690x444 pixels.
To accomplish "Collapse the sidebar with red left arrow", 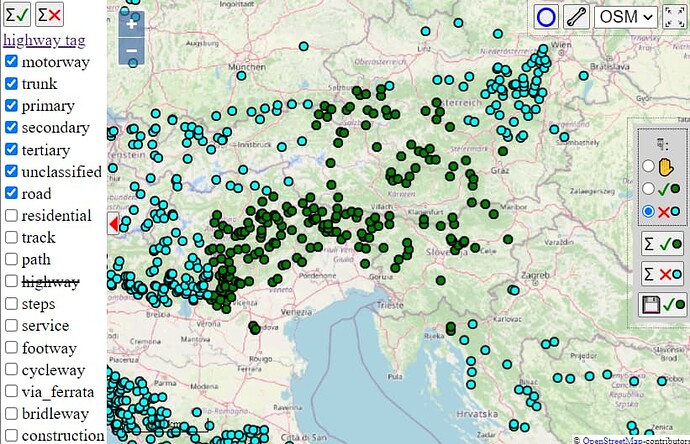I will tap(113, 222).
